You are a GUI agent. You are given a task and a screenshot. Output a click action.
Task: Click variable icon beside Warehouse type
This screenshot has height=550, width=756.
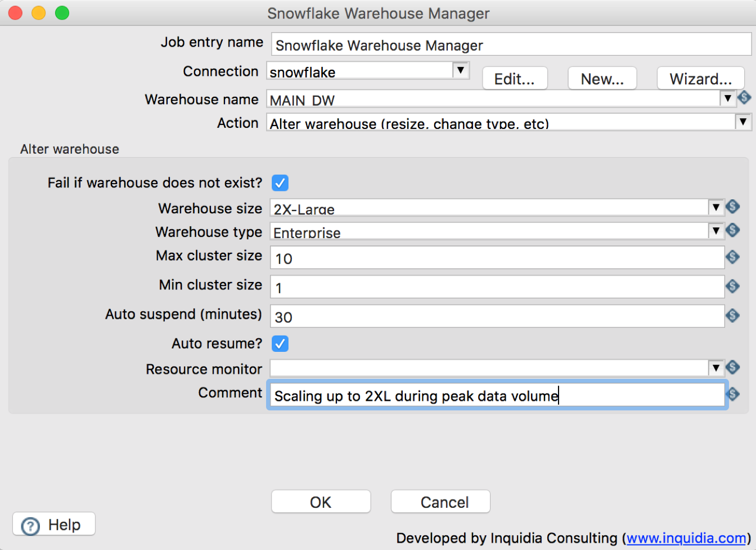pyautogui.click(x=732, y=230)
